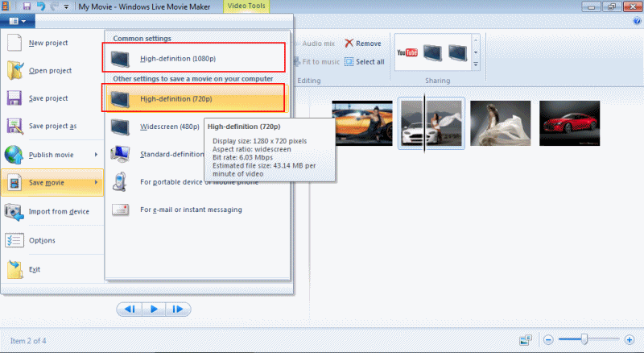Screen dimensions: 644x353
Task: Expand the Sharing gallery more options
Action: (x=476, y=64)
